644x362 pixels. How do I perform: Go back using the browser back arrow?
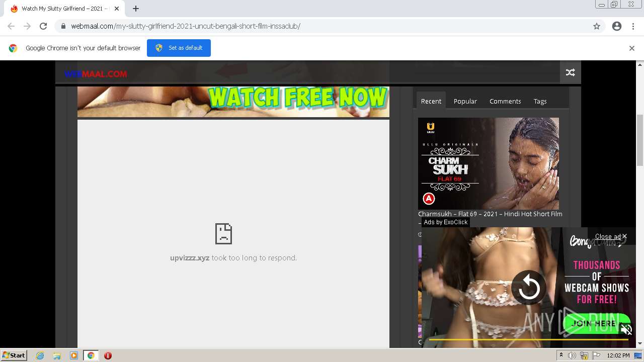[x=11, y=26]
